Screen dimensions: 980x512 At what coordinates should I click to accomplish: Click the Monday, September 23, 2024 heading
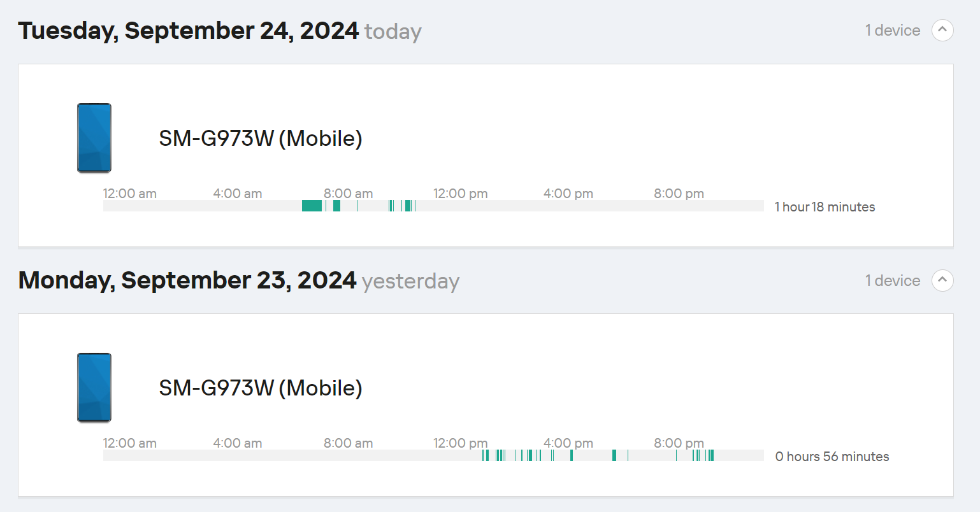(187, 280)
